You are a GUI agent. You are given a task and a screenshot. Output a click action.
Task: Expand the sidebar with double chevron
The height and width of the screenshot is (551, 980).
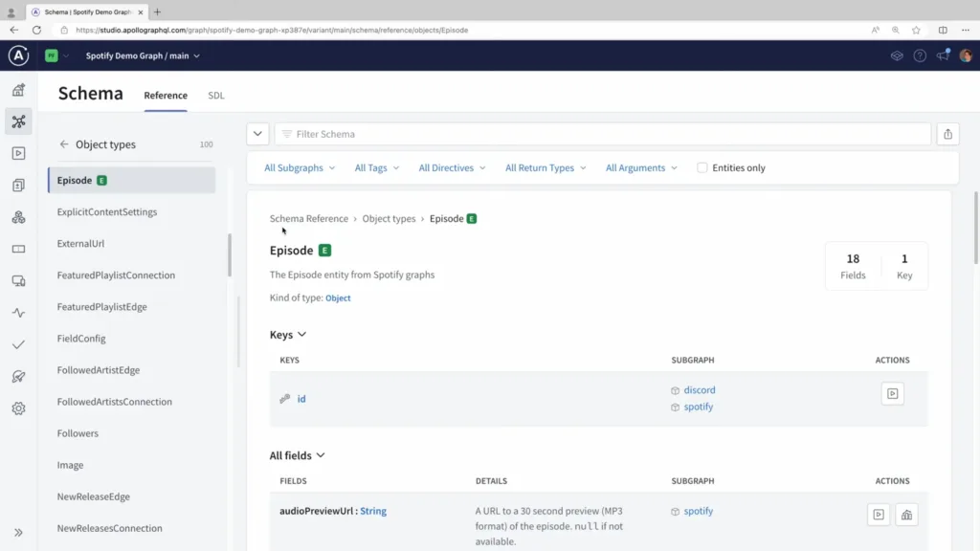point(19,532)
